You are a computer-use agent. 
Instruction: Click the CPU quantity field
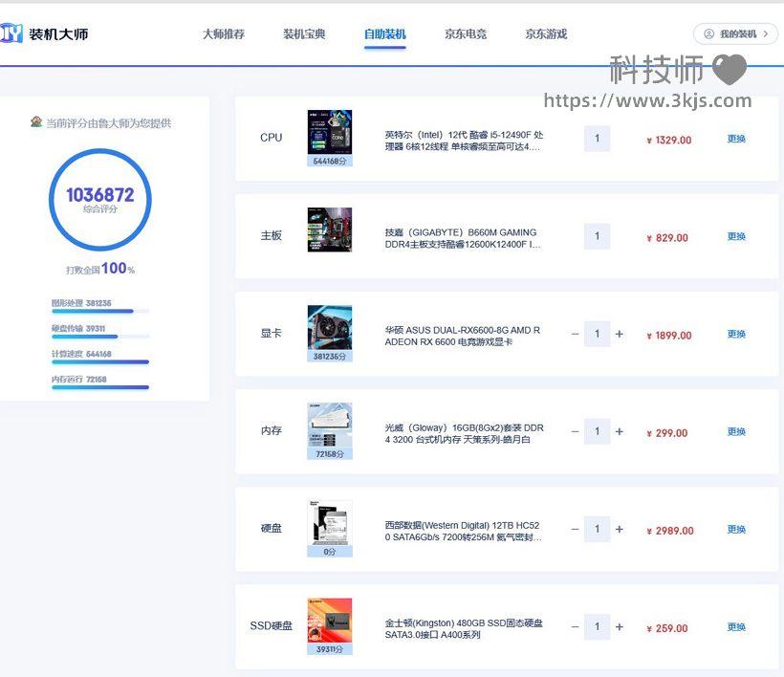597,139
